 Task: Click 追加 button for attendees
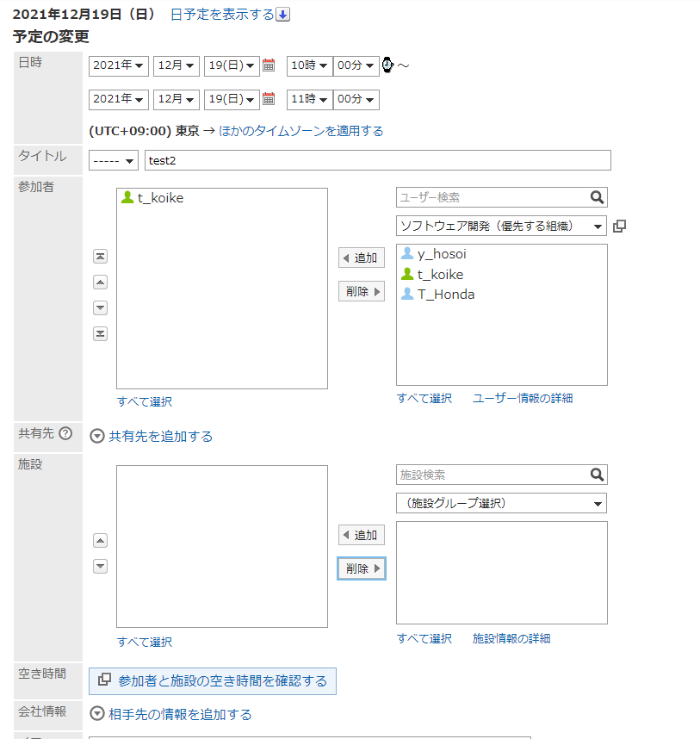[x=362, y=258]
